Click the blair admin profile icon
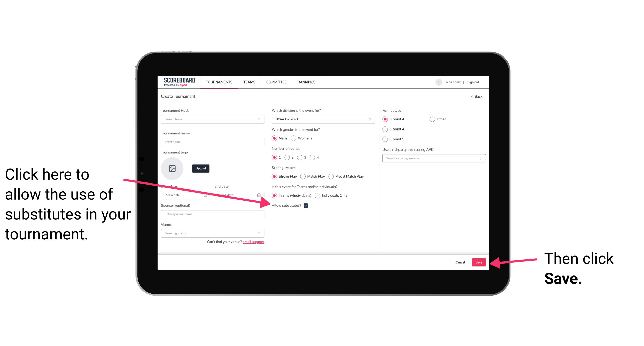644x346 pixels. (438, 82)
